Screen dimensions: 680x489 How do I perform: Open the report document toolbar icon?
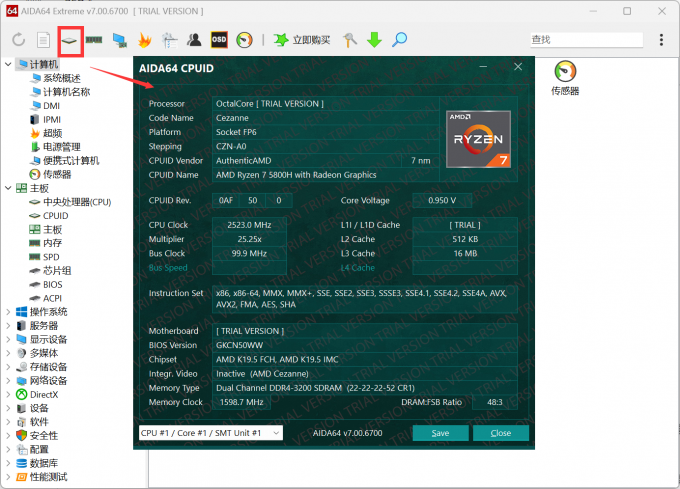(43, 40)
